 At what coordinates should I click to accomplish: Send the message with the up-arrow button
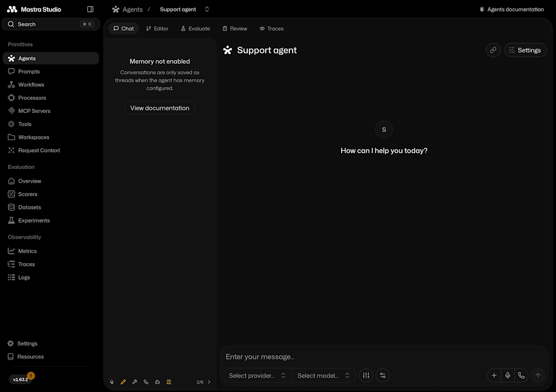538,375
